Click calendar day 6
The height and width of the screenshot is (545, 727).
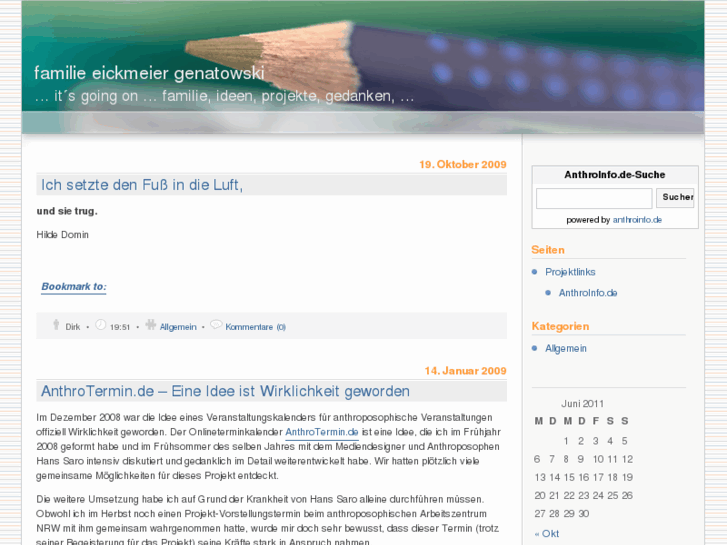537,459
